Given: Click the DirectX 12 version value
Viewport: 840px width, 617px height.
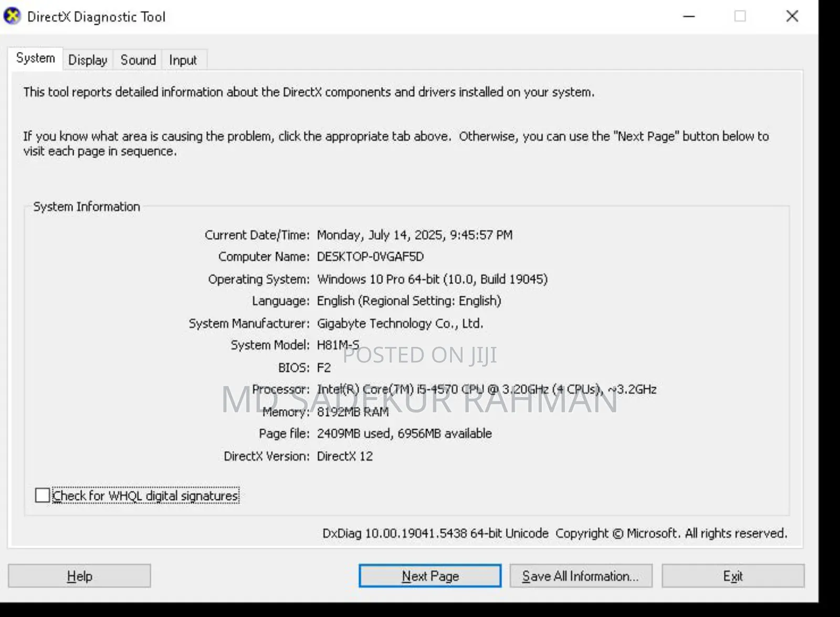Looking at the screenshot, I should point(345,456).
